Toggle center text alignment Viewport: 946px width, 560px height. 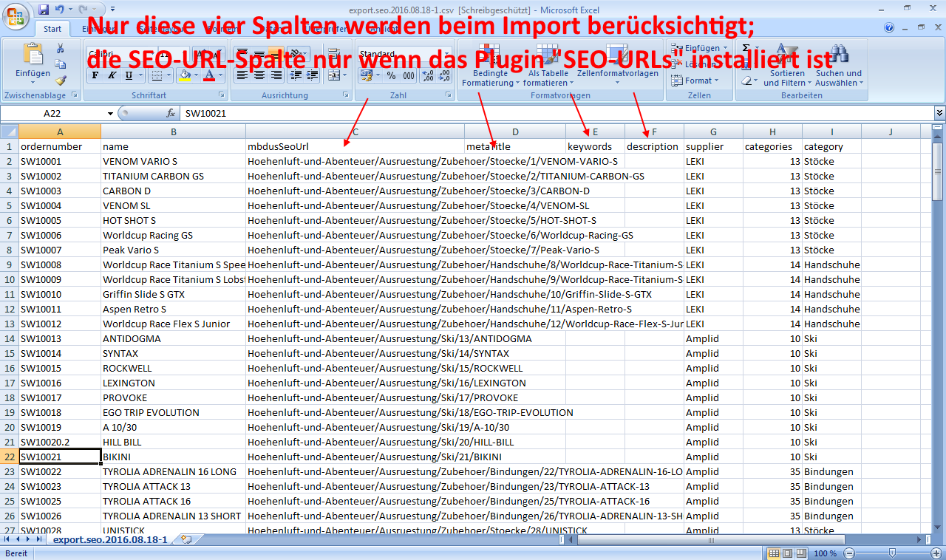(x=259, y=75)
